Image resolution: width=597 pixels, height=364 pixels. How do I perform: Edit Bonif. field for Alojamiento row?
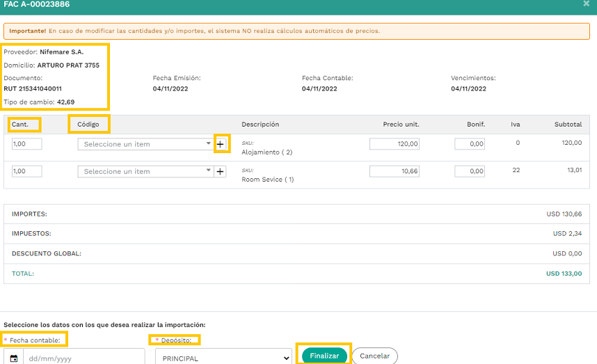click(470, 144)
